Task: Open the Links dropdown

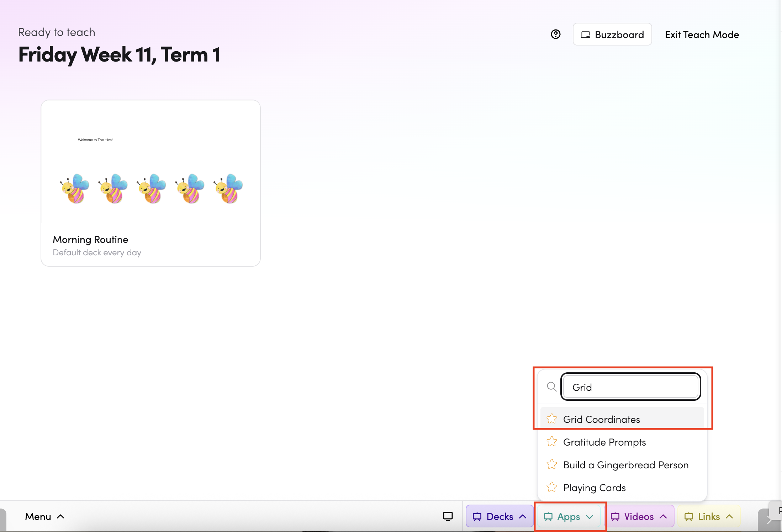Action: pyautogui.click(x=708, y=516)
